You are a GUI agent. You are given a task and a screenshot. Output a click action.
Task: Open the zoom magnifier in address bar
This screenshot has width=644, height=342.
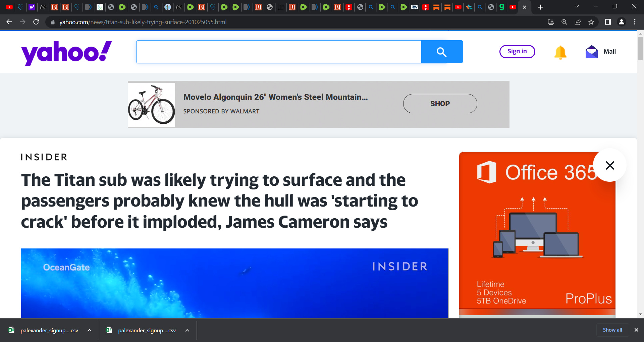point(564,22)
